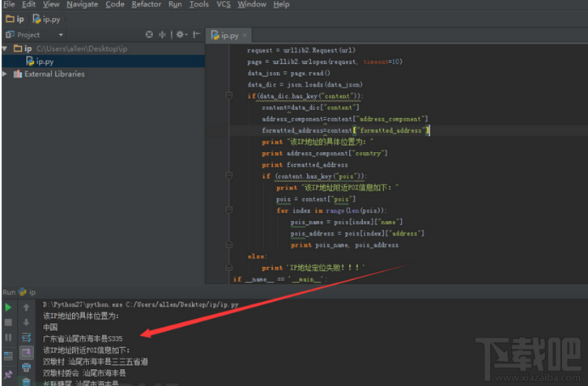Image resolution: width=588 pixels, height=386 pixels.
Task: Fold marker at print pois_name line
Action: tap(229, 244)
